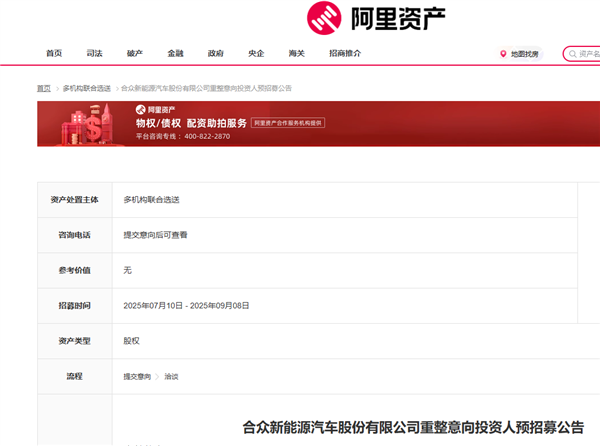Viewport: 600px width, 446px height.
Task: Click the map pin icon beside 地图找房
Action: point(503,54)
